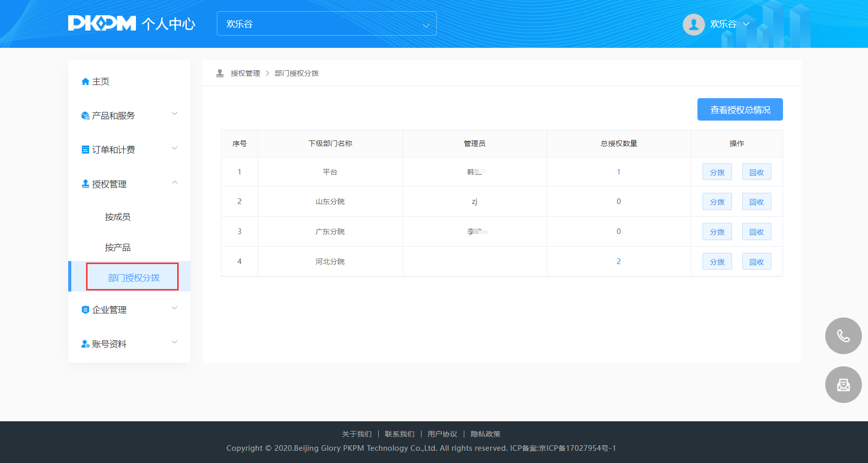
Task: Open the 欢乐谷 user account menu arrow
Action: point(746,24)
